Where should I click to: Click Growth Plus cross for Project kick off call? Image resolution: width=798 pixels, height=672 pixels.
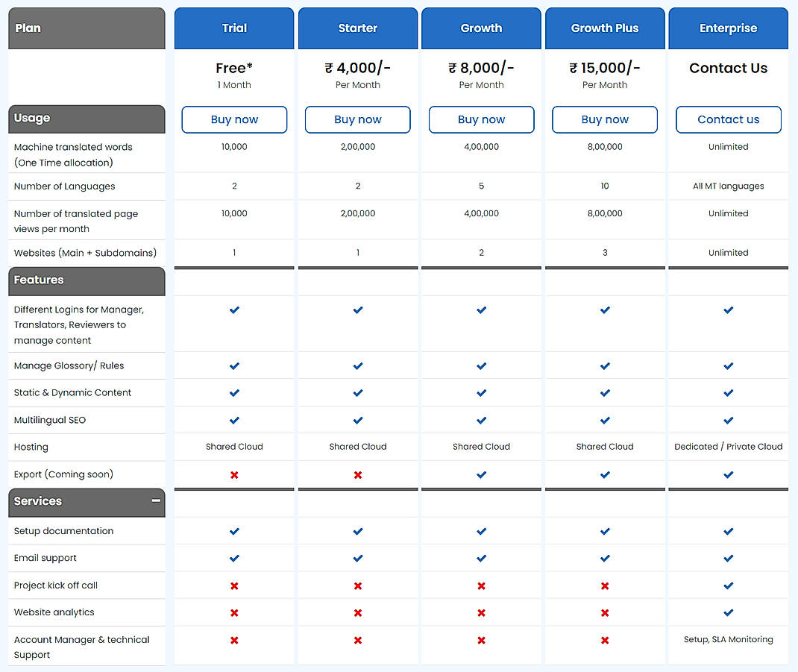coord(605,586)
